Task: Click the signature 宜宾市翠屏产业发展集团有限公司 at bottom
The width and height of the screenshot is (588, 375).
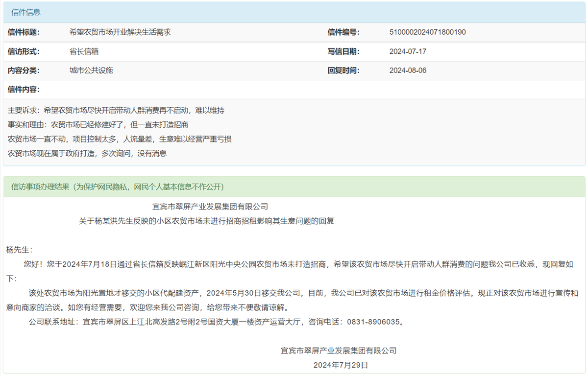Action: point(339,351)
